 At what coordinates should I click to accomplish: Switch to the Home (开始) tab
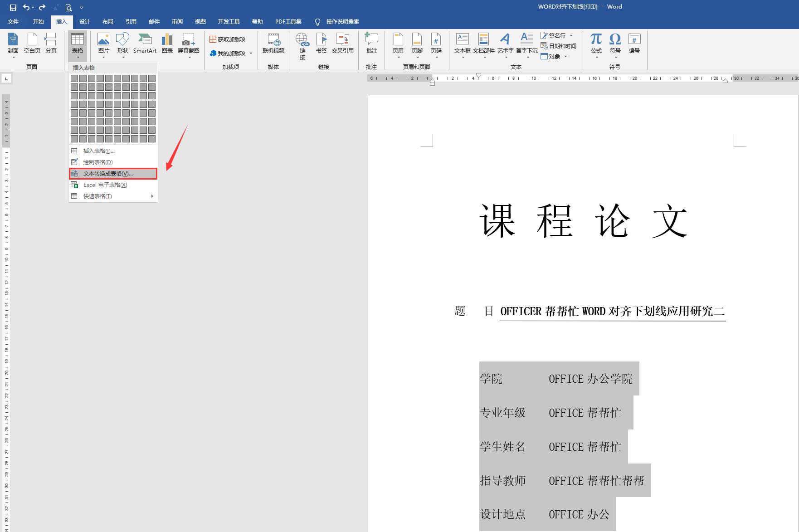[38, 21]
